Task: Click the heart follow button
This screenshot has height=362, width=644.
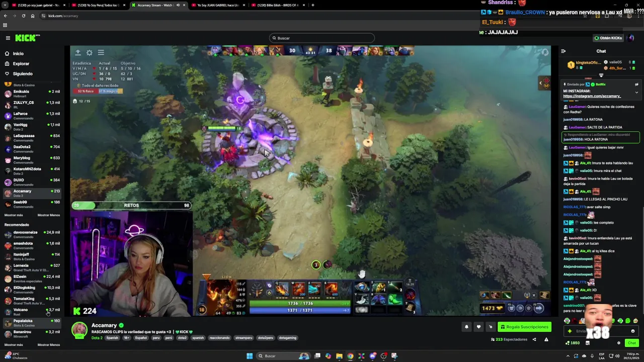Action: tap(478, 327)
